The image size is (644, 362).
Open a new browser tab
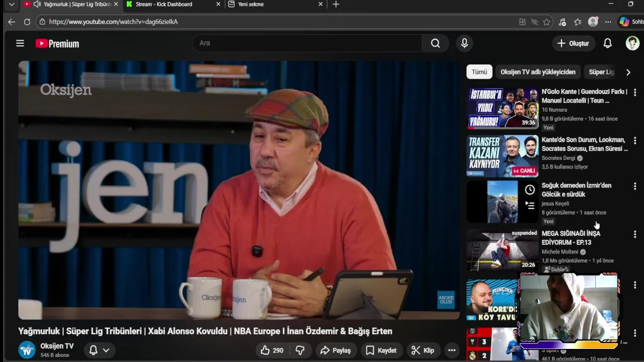[x=336, y=4]
